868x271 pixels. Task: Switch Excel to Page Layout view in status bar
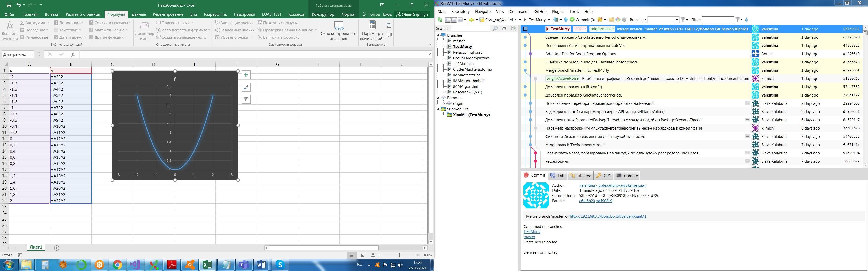coord(362,255)
